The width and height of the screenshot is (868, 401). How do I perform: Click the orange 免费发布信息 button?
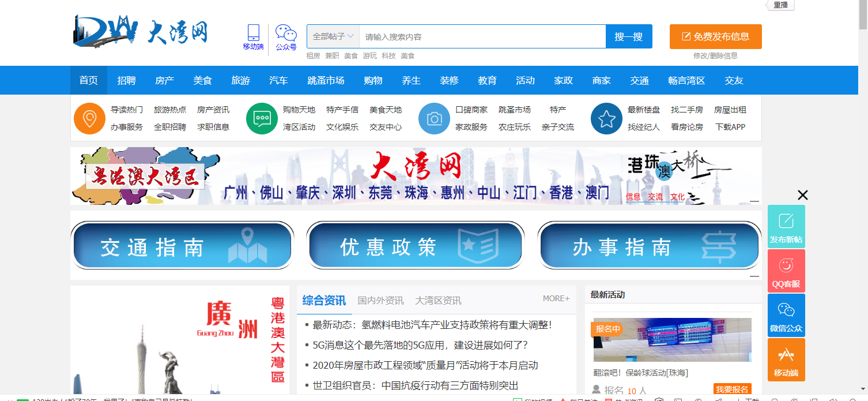715,36
